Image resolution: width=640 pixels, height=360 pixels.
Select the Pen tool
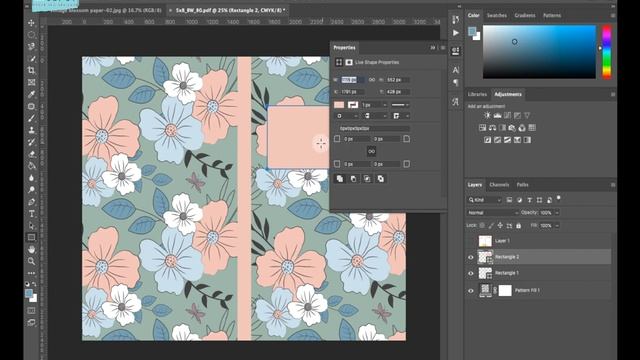pyautogui.click(x=31, y=202)
